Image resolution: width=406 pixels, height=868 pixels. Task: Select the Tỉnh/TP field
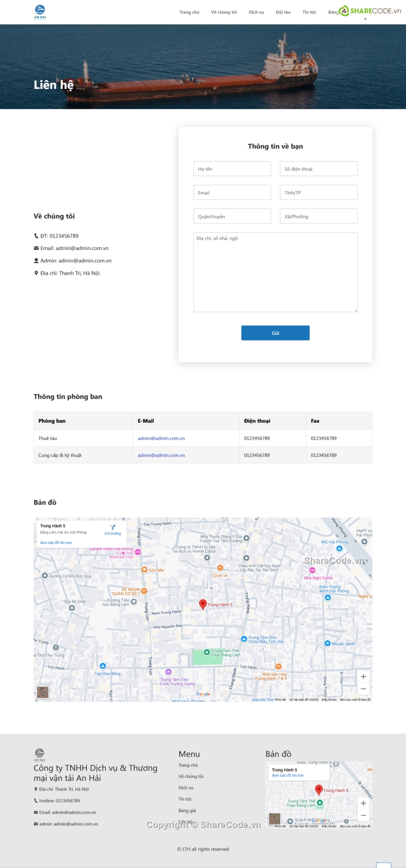click(x=319, y=192)
